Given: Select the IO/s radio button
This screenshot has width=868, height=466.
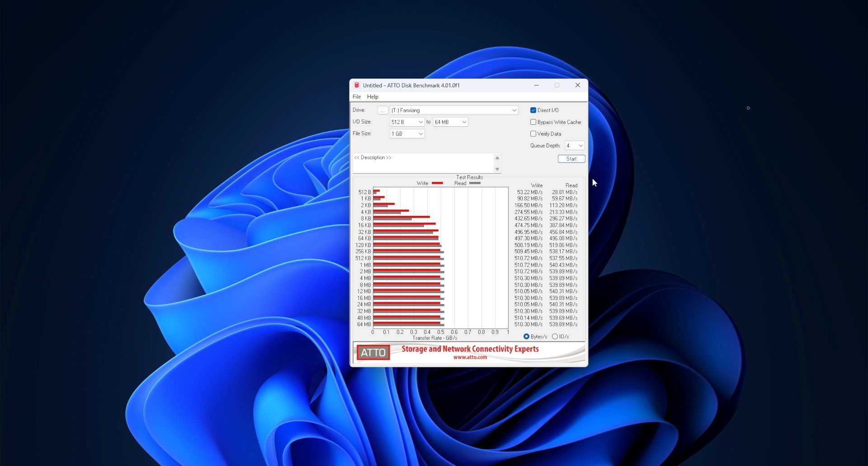Looking at the screenshot, I should pos(555,337).
